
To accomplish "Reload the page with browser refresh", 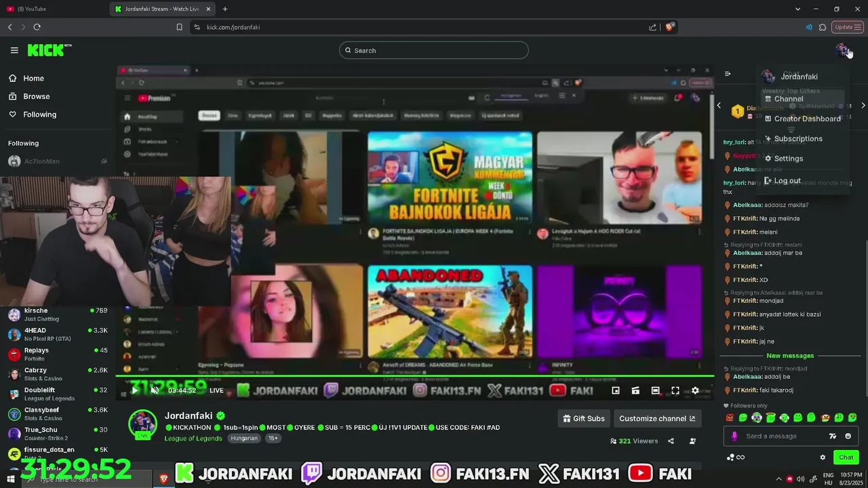I will pos(37,27).
